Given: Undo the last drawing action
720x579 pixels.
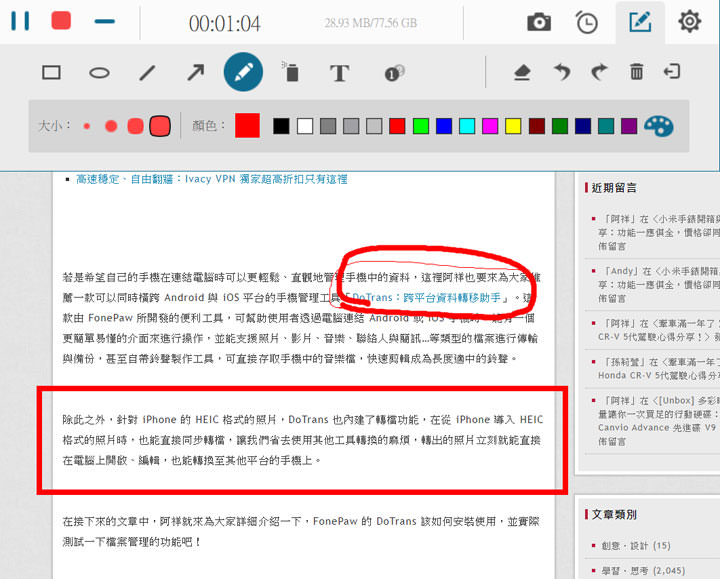Looking at the screenshot, I should click(562, 72).
